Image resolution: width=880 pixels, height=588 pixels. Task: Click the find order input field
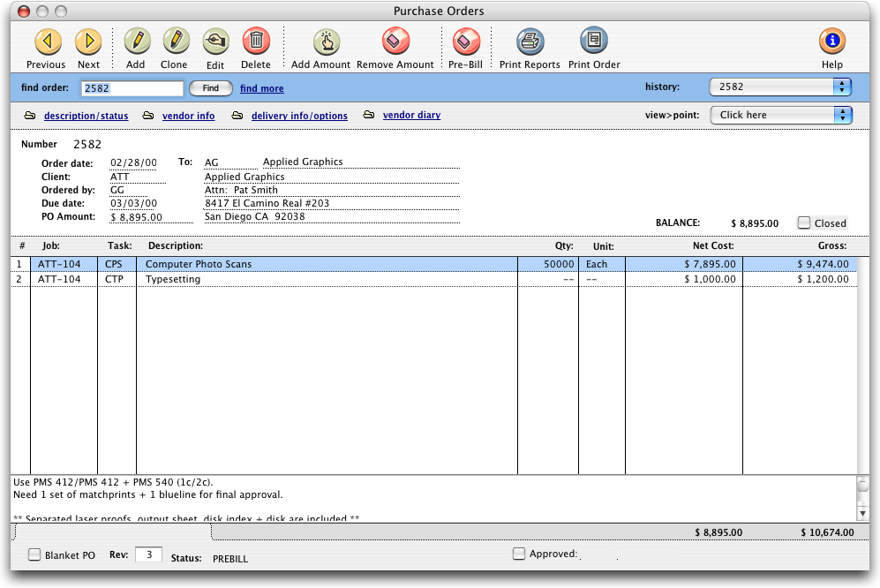point(132,88)
